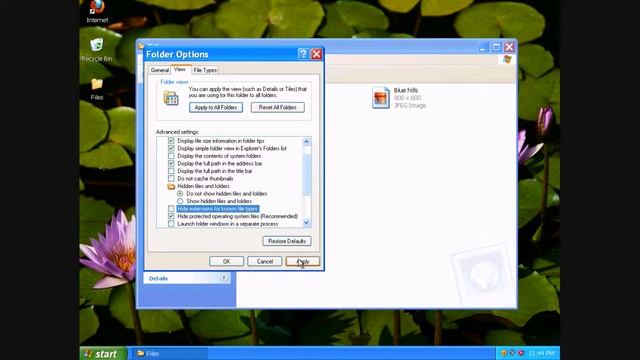Open the Start menu

coord(103,353)
